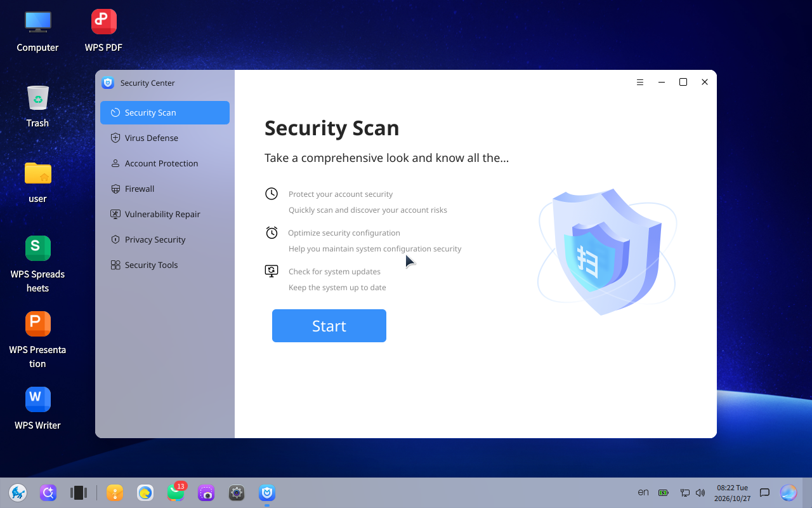812x508 pixels.
Task: Open Settings gear icon in the taskbar
Action: click(x=237, y=493)
